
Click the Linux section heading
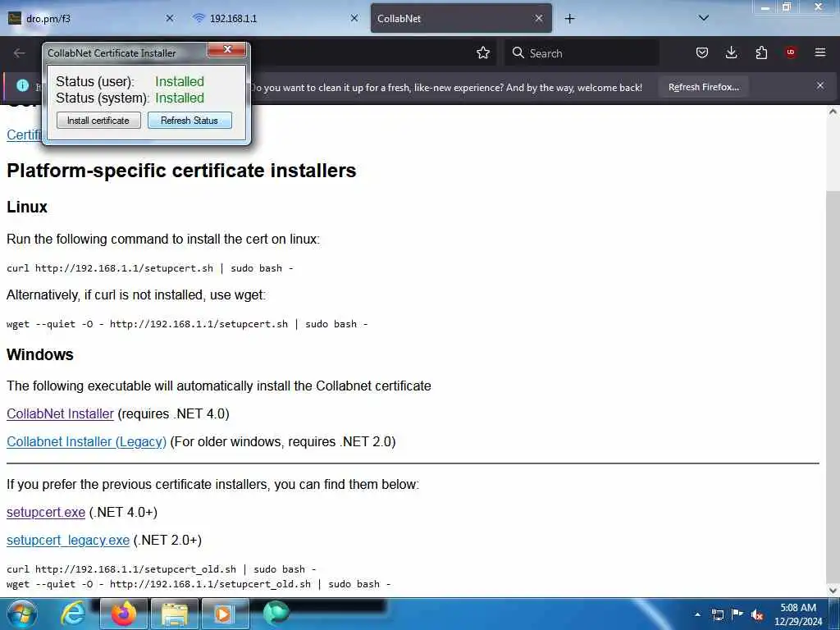tap(27, 207)
